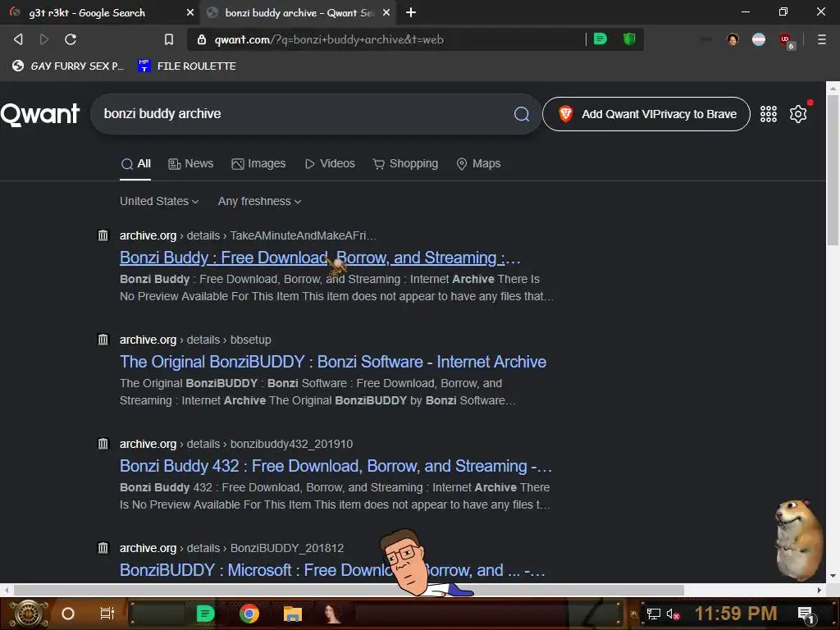Click the avatar extension icon in toolbar
The width and height of the screenshot is (840, 630).
tap(733, 39)
